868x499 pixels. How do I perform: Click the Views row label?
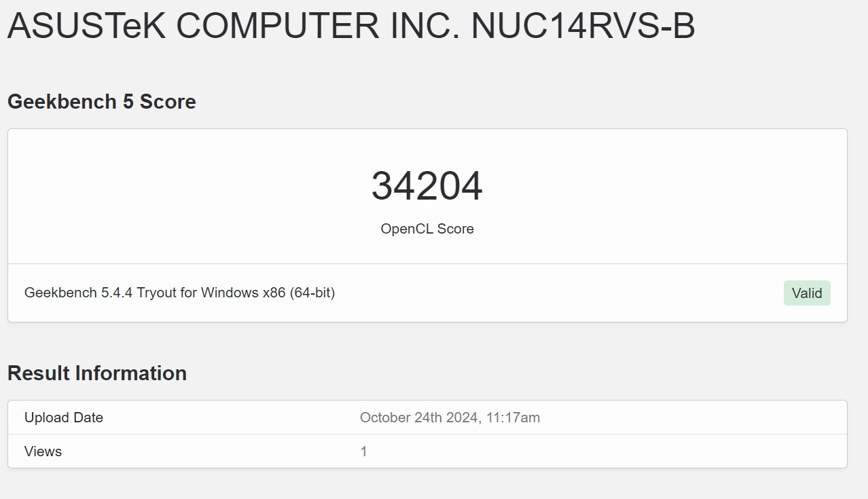43,451
